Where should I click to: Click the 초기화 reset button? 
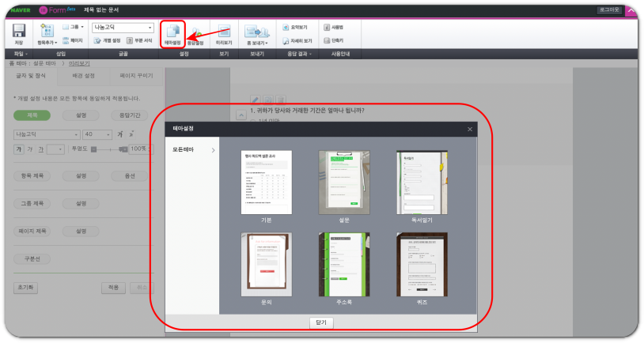(x=25, y=288)
